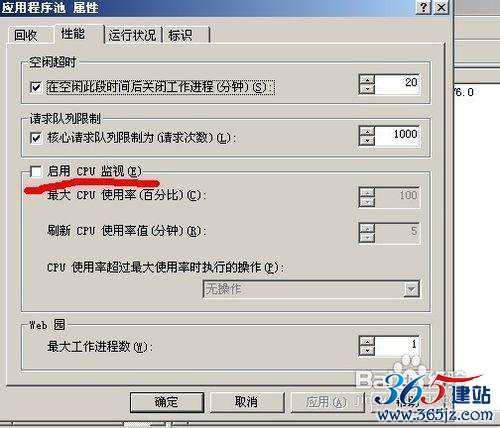Increase request queue limit with up arrow
500x428 pixels.
tap(367, 131)
